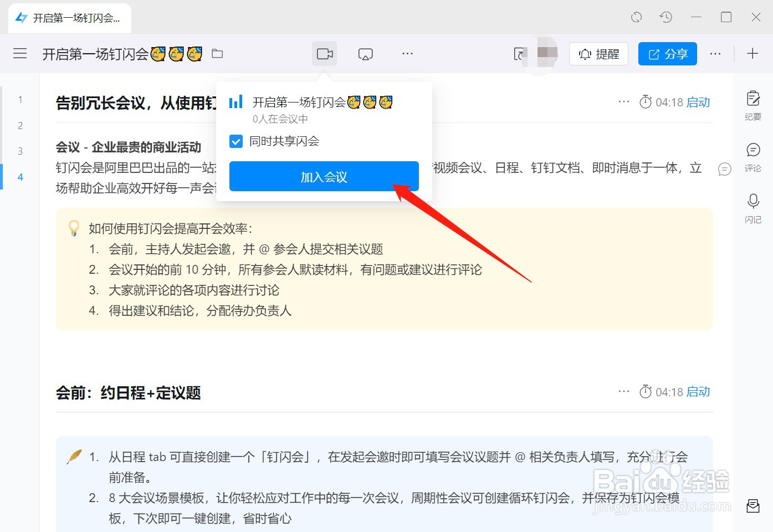
Task: Click the 加入会议 join meeting button
Action: [324, 177]
